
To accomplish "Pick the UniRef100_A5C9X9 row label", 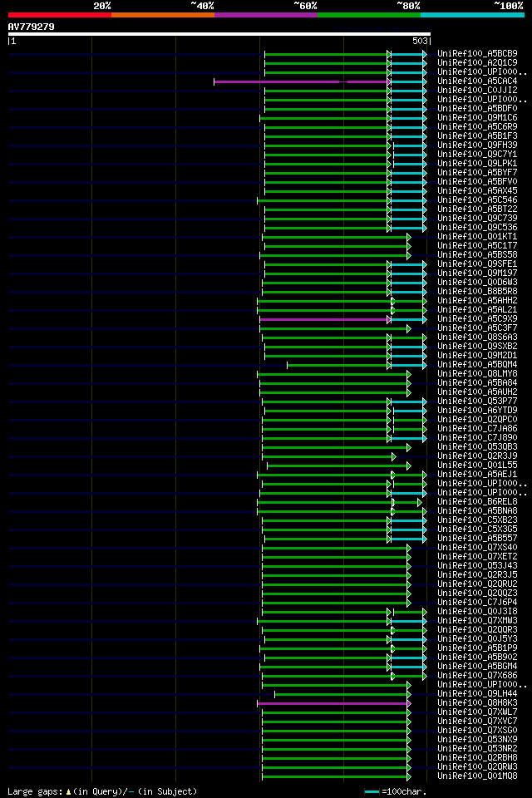I will tap(477, 319).
